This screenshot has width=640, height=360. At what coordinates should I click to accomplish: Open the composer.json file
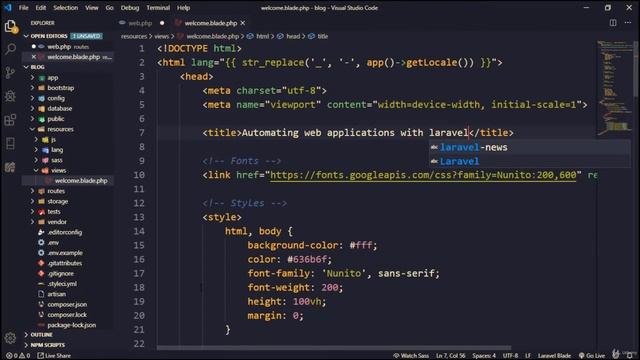coord(67,304)
